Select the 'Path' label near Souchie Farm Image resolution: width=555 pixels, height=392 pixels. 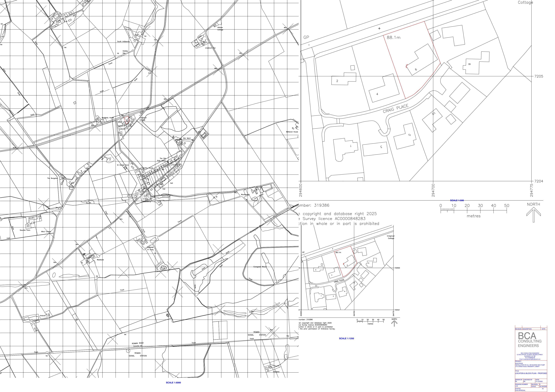click(x=8, y=238)
